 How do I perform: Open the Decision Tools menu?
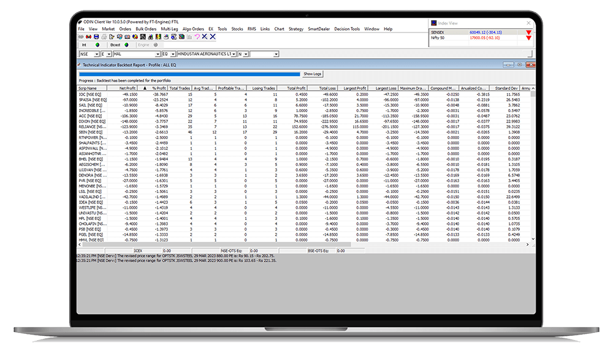click(347, 29)
